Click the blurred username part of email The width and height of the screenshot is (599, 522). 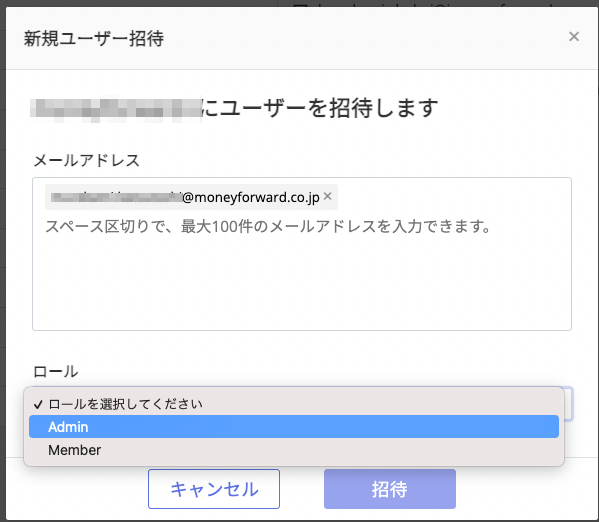click(x=117, y=197)
